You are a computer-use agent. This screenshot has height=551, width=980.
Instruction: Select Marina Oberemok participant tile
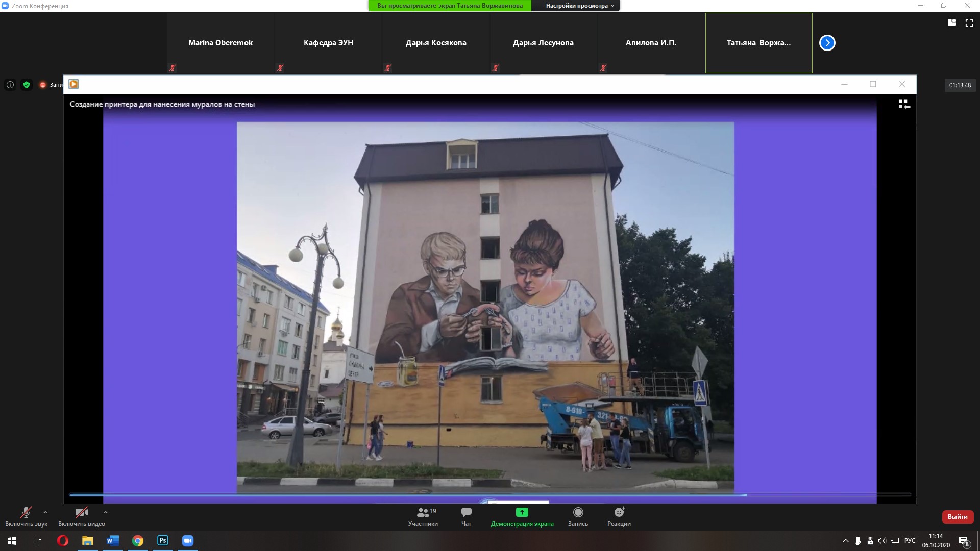pos(220,43)
